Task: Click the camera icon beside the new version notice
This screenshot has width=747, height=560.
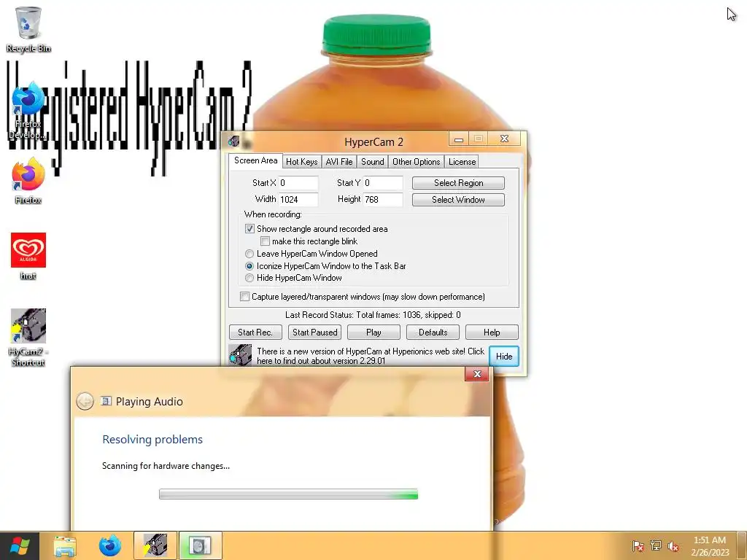Action: pos(240,355)
